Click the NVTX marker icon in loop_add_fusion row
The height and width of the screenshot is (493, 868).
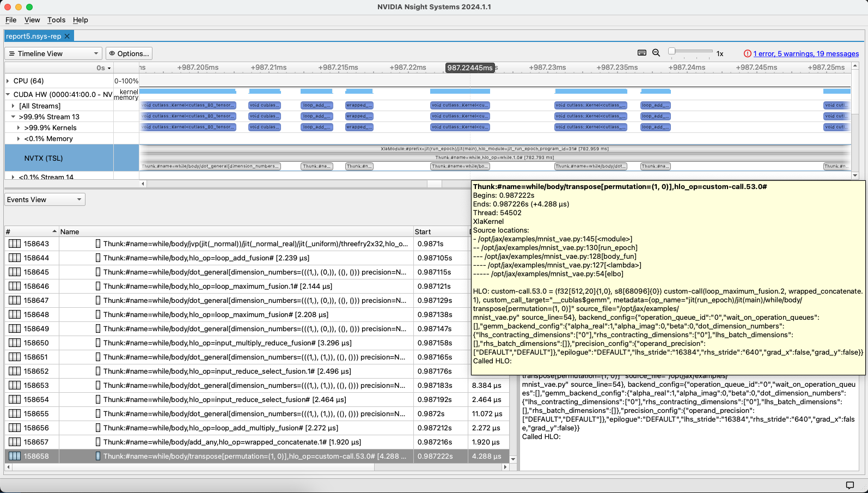[98, 258]
